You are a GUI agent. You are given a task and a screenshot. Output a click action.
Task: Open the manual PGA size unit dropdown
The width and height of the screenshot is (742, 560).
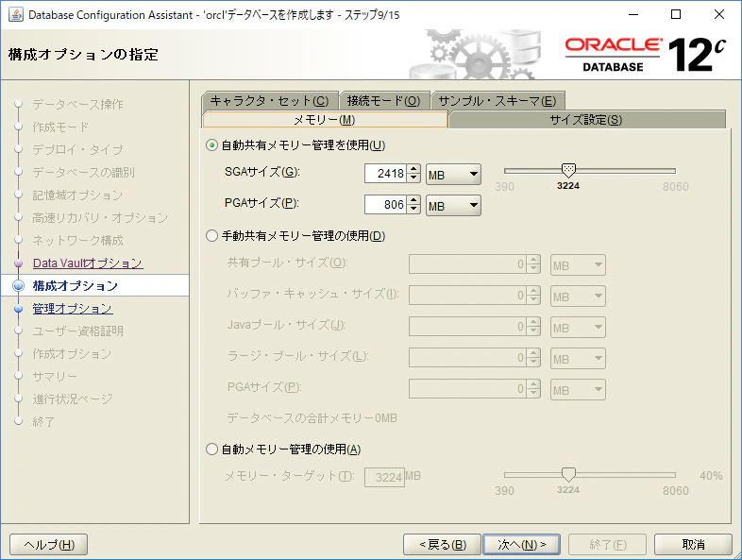[578, 390]
